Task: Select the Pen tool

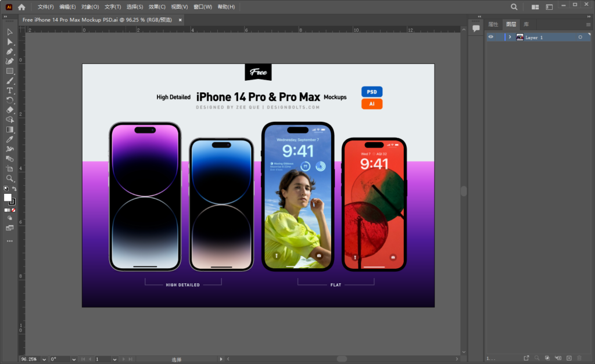Action: [x=10, y=52]
